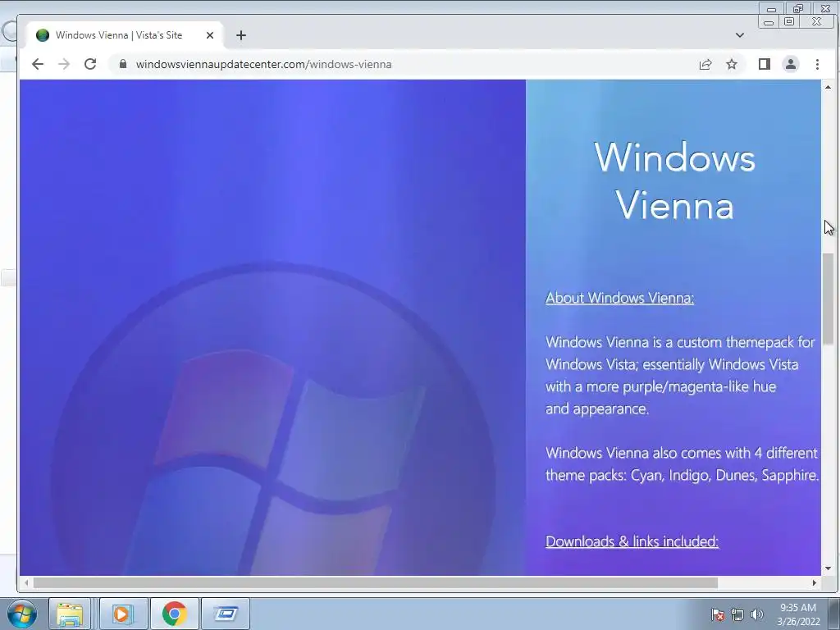Click the horizontal scrollbar thumb

coord(375,583)
